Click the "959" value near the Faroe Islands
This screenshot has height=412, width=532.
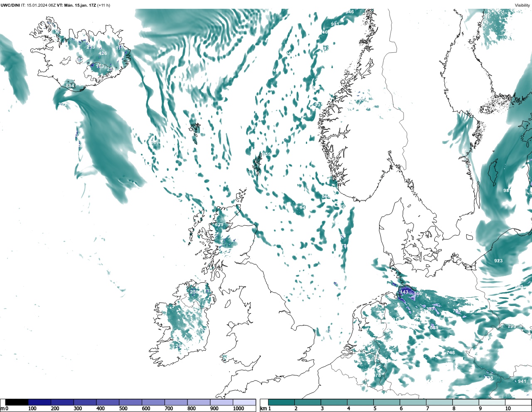(x=266, y=154)
